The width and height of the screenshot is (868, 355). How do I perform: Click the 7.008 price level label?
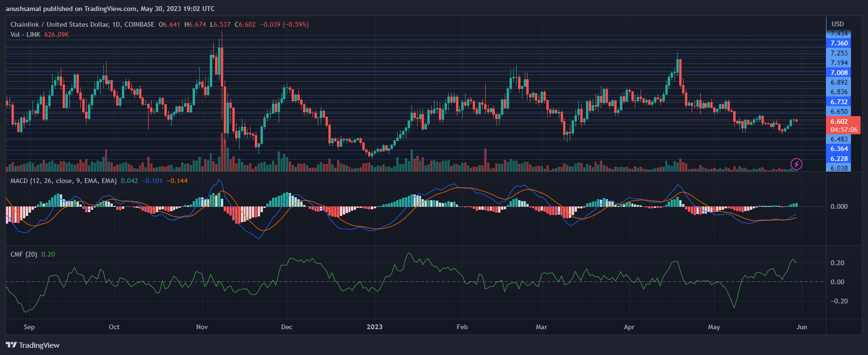coord(839,73)
